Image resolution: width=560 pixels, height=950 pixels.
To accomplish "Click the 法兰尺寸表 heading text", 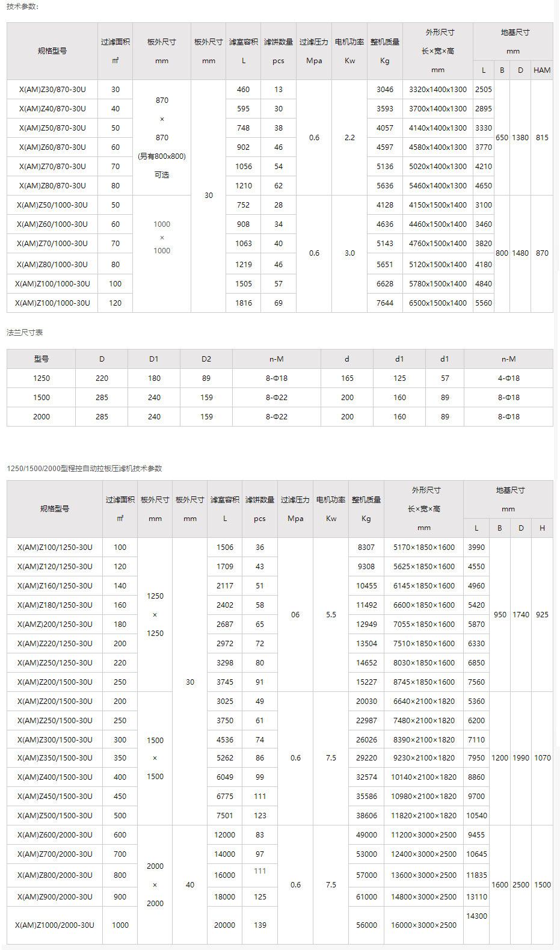I will click(25, 333).
